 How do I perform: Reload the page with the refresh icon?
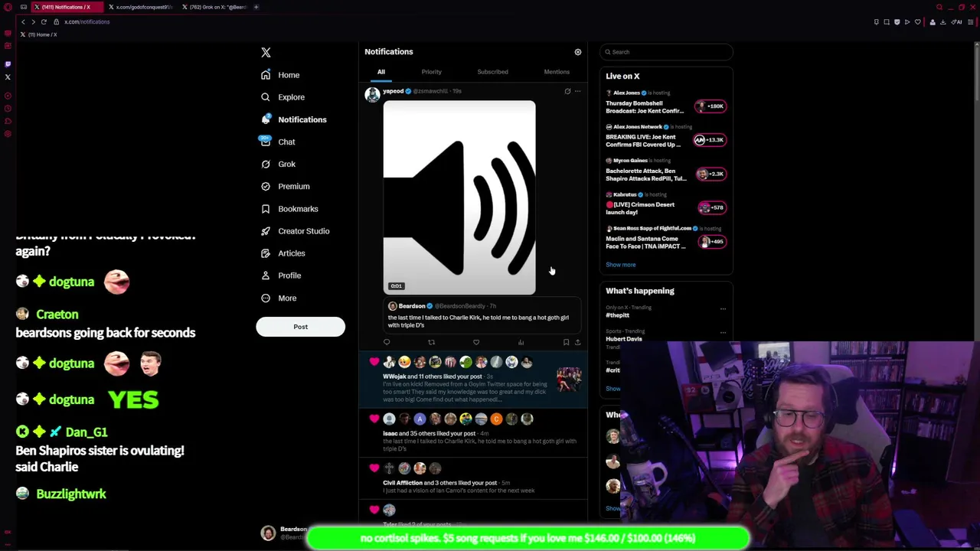[44, 21]
